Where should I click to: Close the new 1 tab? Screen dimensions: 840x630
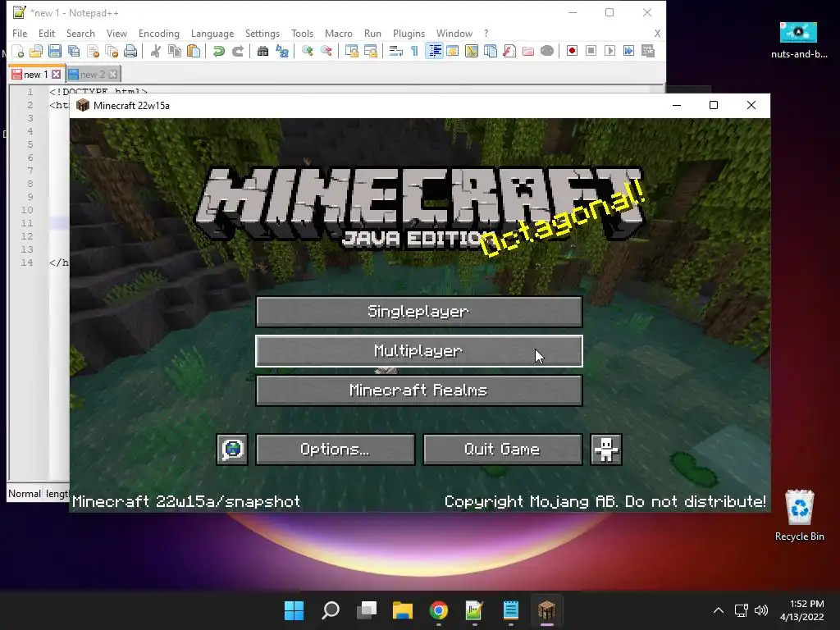click(57, 75)
